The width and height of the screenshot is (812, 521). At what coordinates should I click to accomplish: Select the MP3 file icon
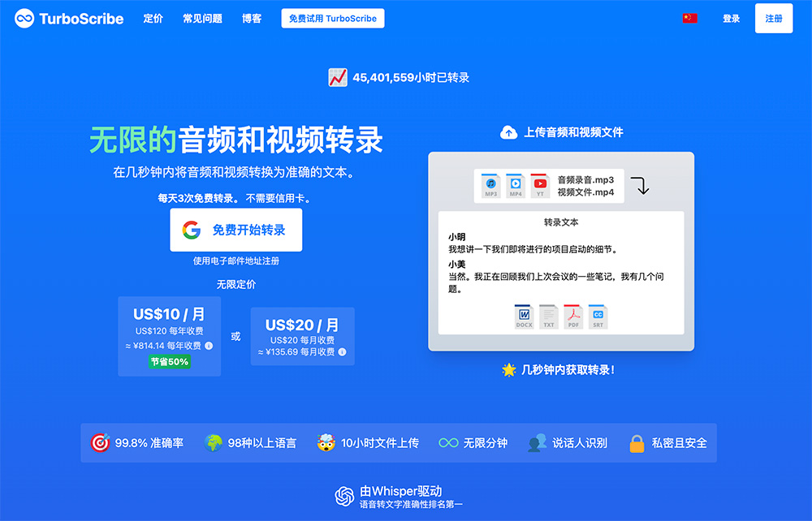[490, 186]
